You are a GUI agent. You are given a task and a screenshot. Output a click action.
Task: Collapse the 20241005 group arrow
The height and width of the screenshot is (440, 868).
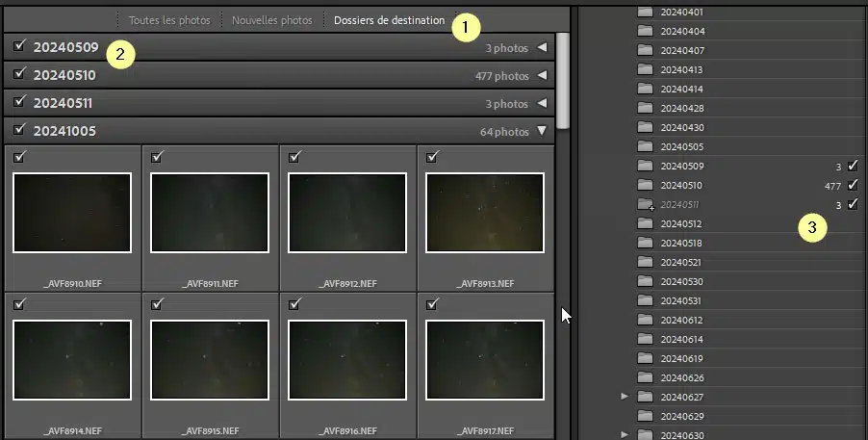tap(542, 131)
